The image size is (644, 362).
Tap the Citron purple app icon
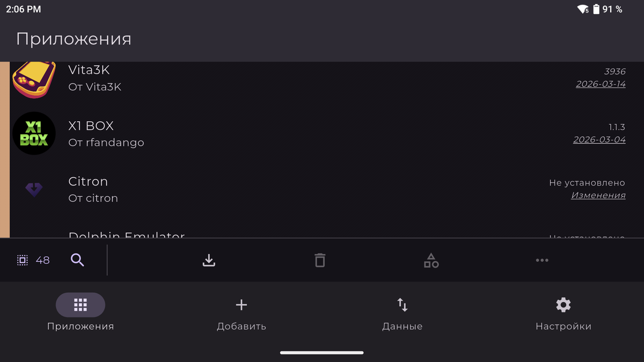(x=34, y=189)
